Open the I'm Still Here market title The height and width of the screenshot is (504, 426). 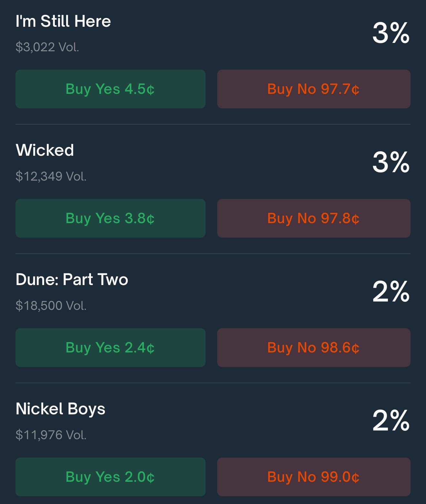coord(63,21)
